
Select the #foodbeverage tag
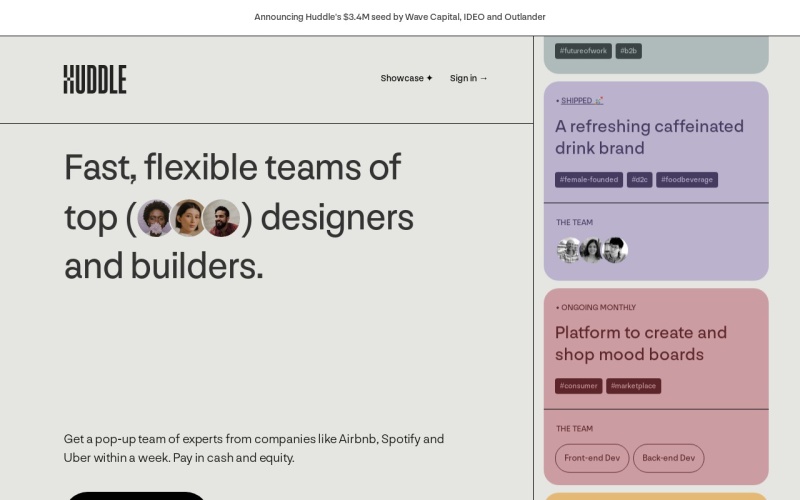point(687,180)
